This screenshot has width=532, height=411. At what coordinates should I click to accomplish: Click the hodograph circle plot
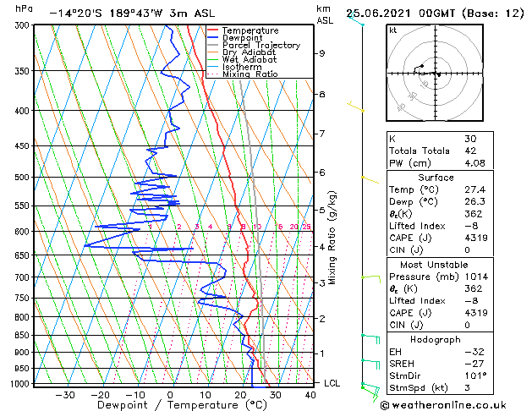tap(436, 74)
